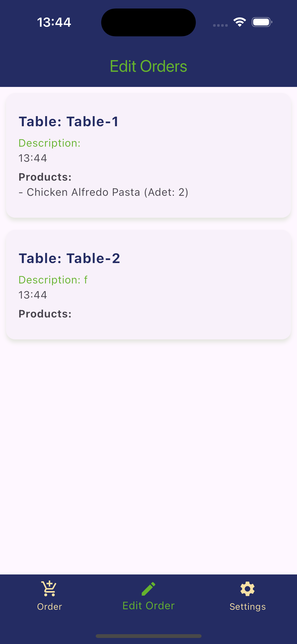Screen dimensions: 297x644
Task: Tap the "Description: f" text of Table-2
Action: 53,280
